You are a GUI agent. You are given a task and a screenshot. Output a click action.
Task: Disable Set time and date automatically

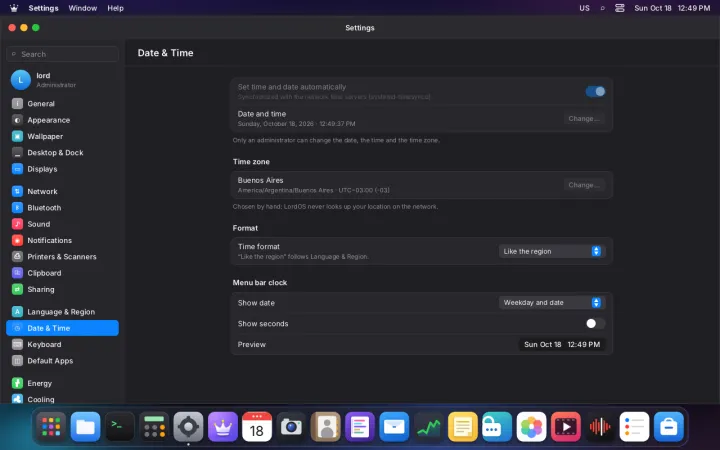tap(595, 91)
